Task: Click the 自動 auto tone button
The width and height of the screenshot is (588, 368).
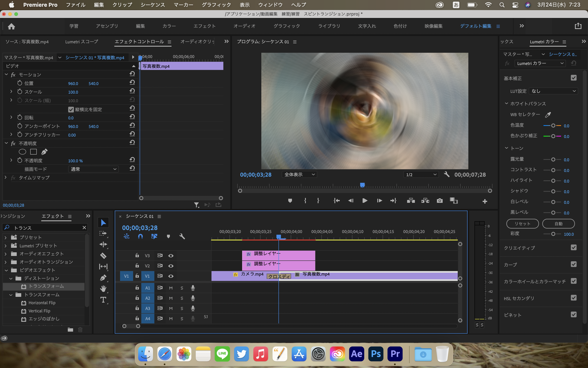Action: 558,224
